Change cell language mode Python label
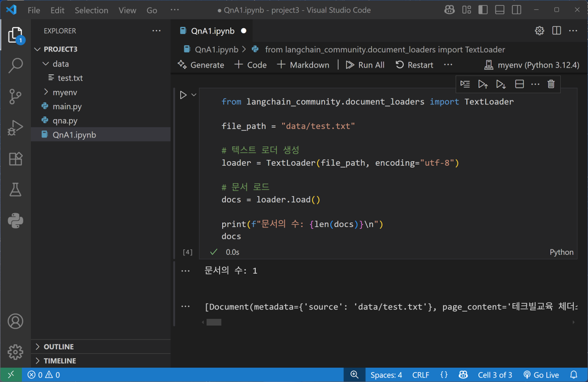 point(561,252)
